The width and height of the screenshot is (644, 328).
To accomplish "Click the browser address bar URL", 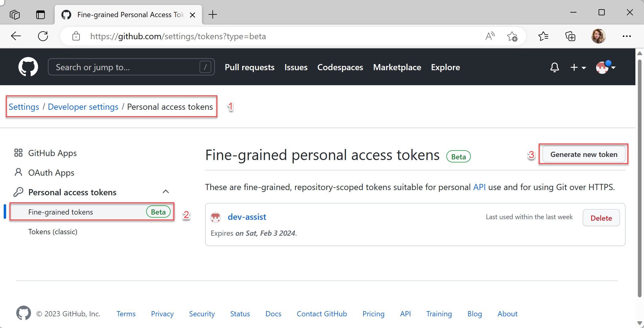I will coord(178,36).
